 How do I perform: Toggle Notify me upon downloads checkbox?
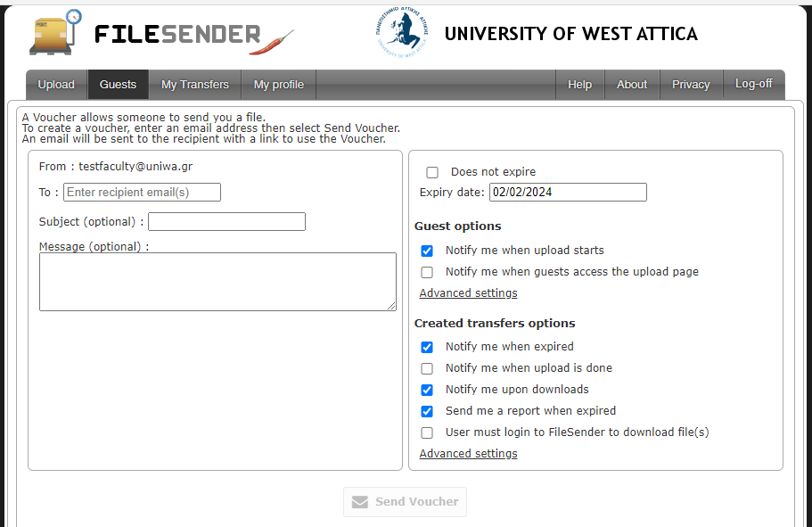[427, 390]
